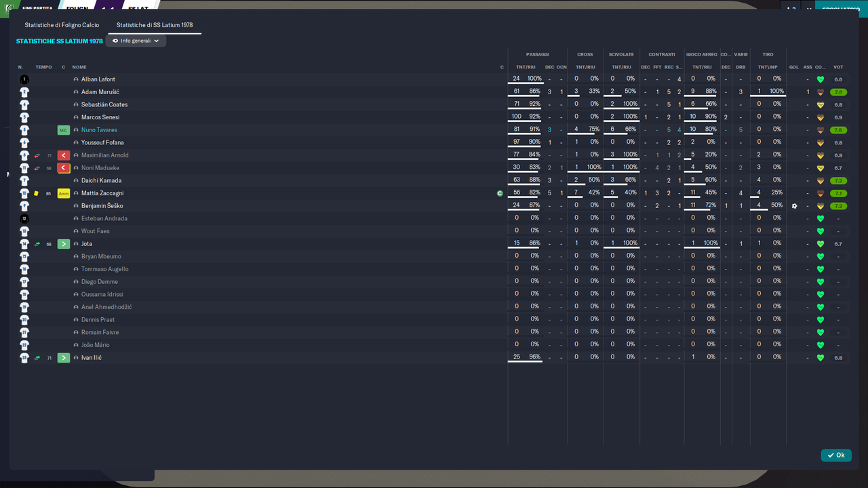Click the condition heart icon for Marcos Senesi

coord(820,117)
